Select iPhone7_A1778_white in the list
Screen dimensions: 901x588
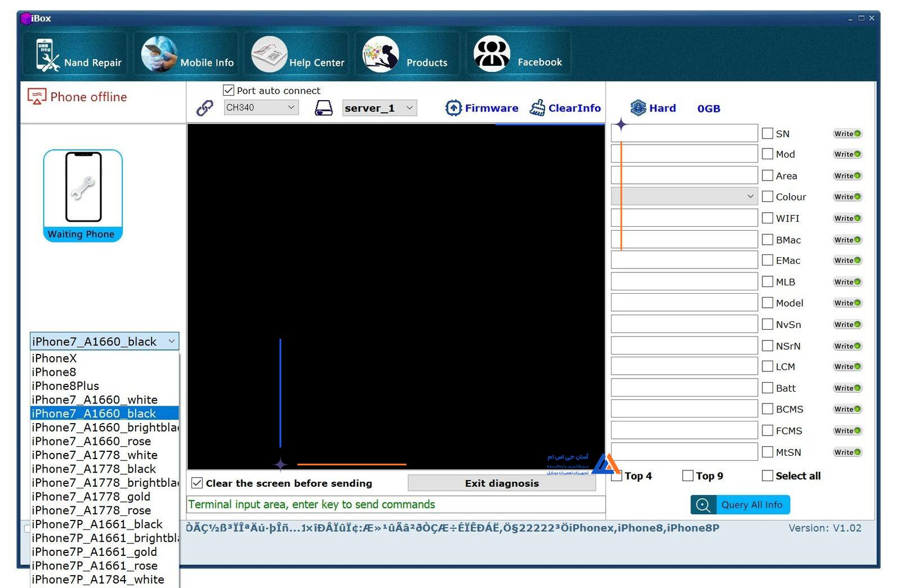coord(105,455)
